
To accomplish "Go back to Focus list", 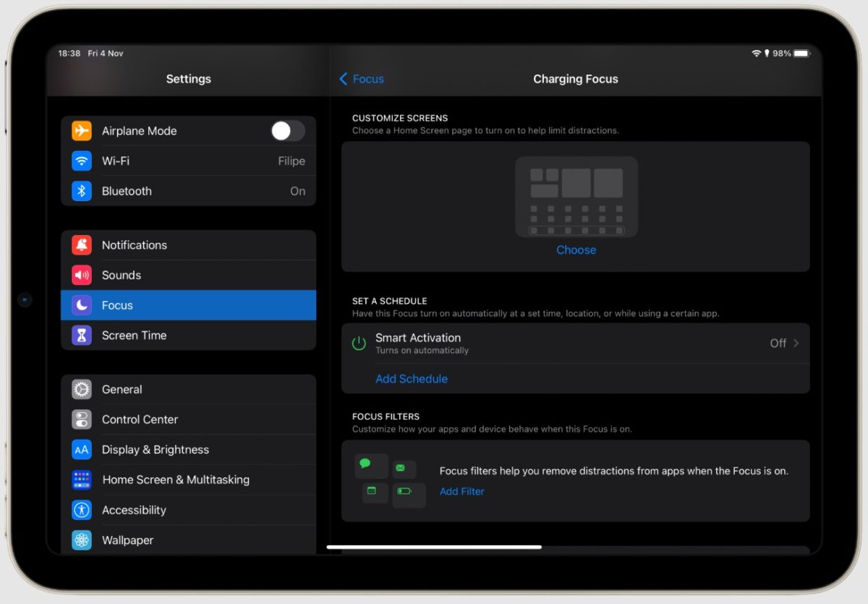I will (362, 79).
